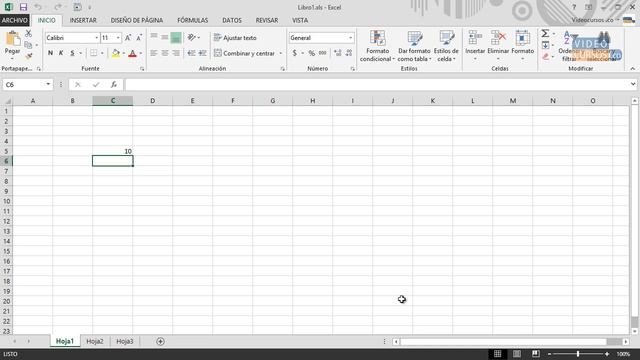Adjust the zoom slider handle

[x=578, y=354]
